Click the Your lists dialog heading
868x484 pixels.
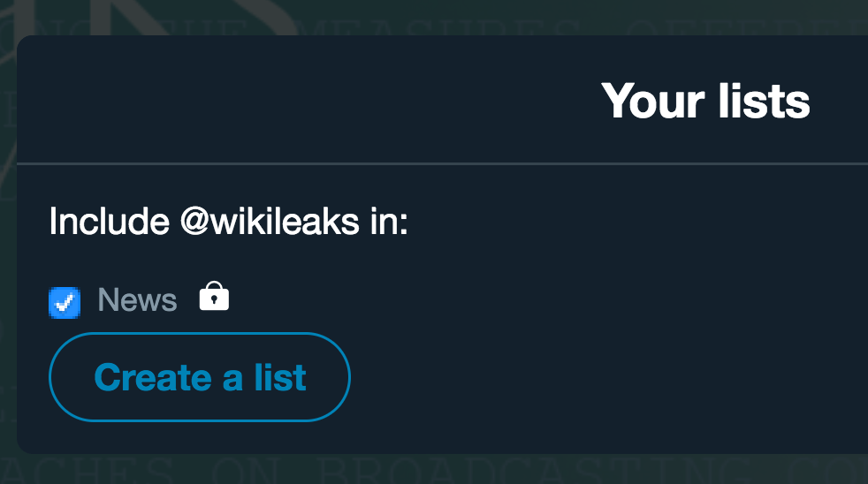click(704, 101)
